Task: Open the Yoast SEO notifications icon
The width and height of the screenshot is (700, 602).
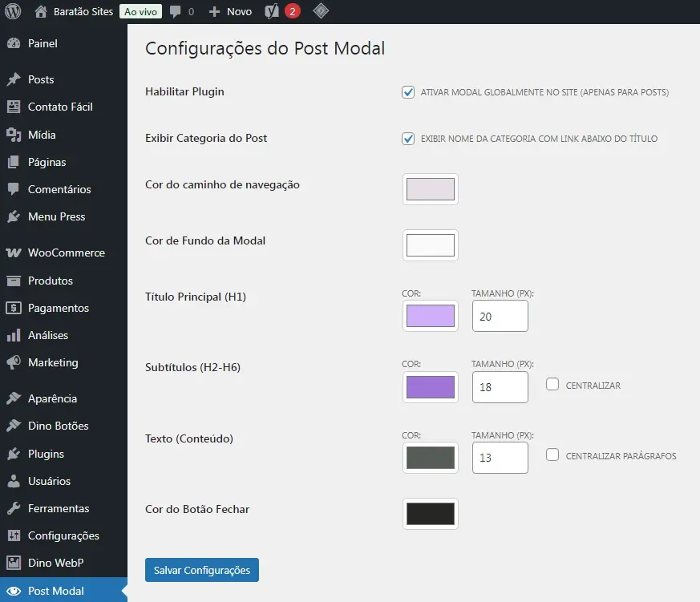Action: coord(272,11)
